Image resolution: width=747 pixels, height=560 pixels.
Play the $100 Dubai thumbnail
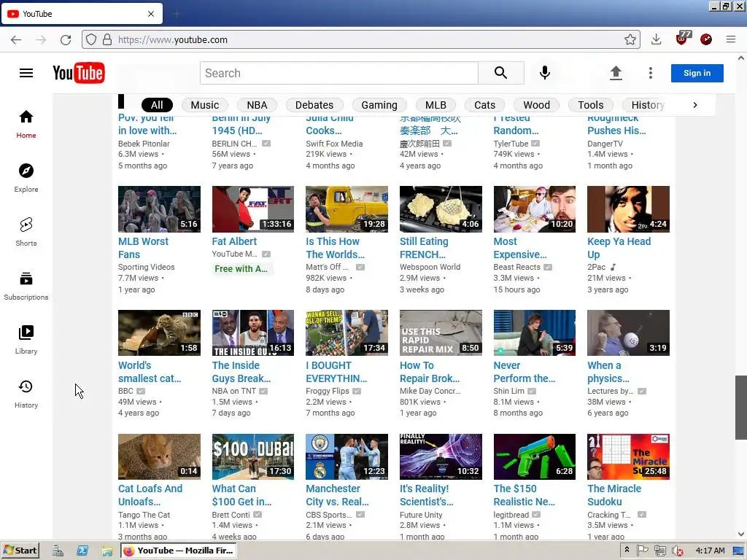click(x=253, y=456)
